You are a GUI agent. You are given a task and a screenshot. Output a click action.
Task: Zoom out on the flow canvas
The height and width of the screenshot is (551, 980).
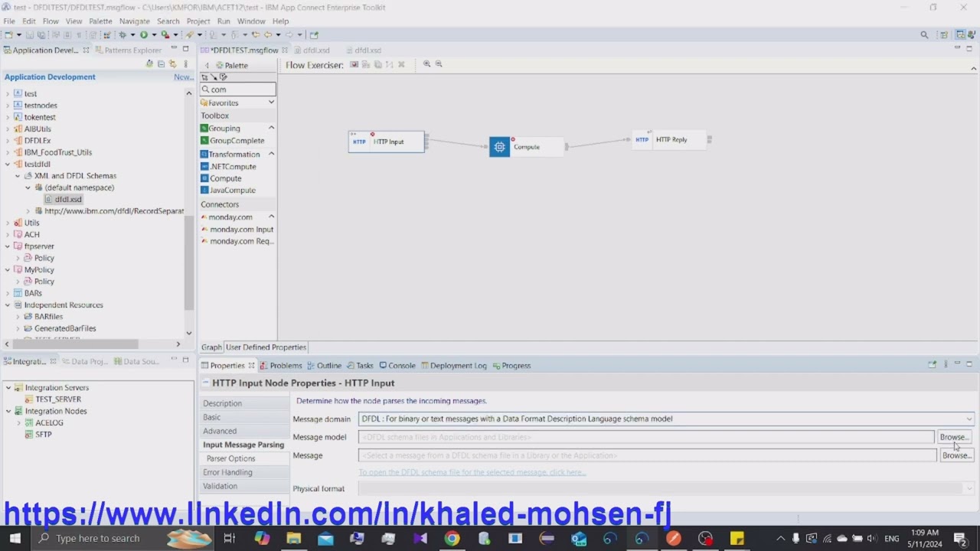point(439,64)
